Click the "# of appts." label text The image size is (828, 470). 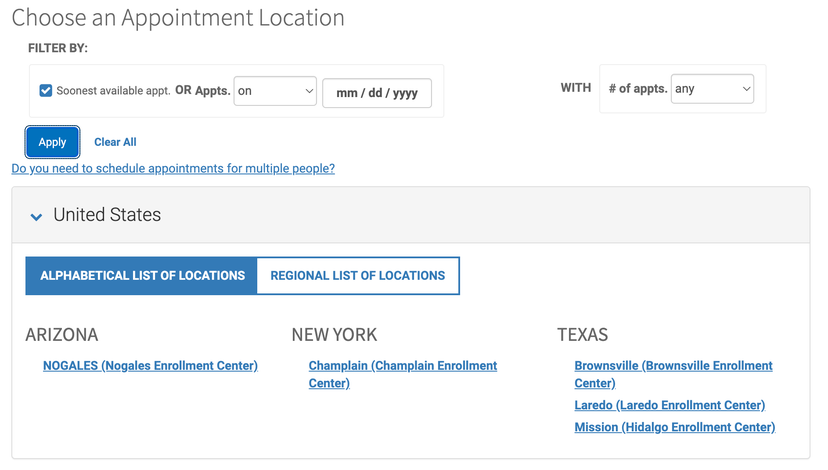637,89
